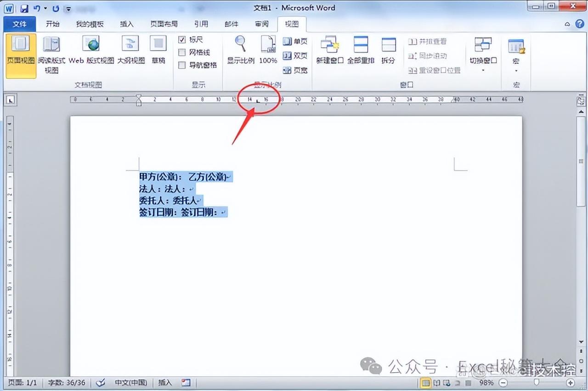This screenshot has height=391, width=588.
Task: Click the vertical scrollbar thumb
Action: [x=581, y=161]
